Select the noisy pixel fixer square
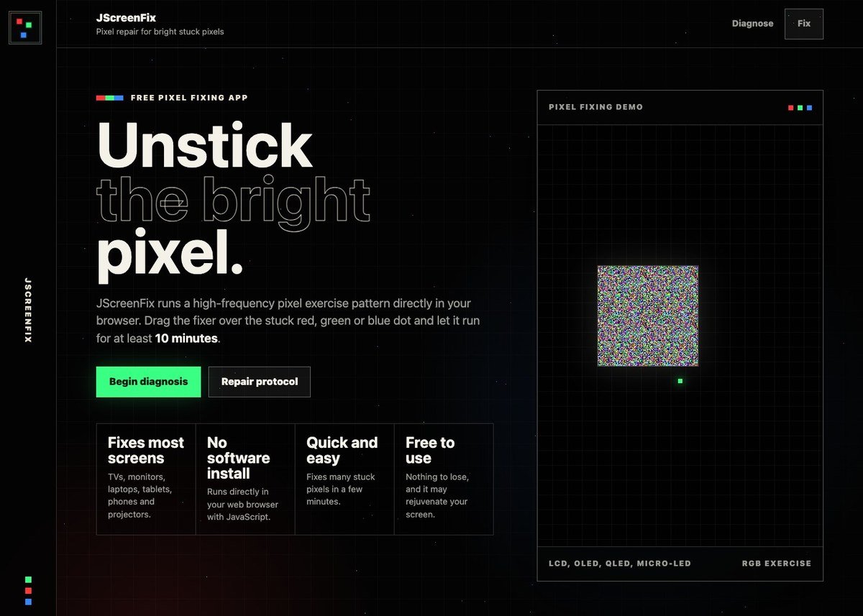Viewport: 863px width, 616px height. (648, 316)
